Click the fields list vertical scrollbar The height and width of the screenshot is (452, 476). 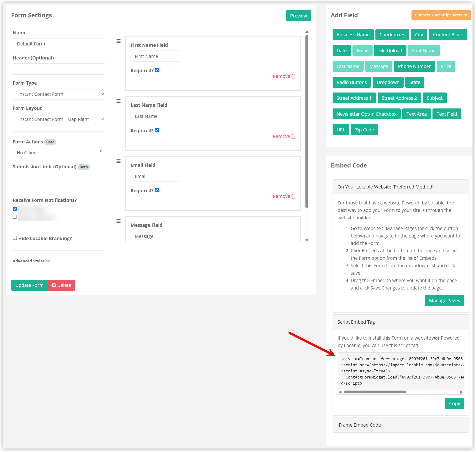click(x=307, y=121)
